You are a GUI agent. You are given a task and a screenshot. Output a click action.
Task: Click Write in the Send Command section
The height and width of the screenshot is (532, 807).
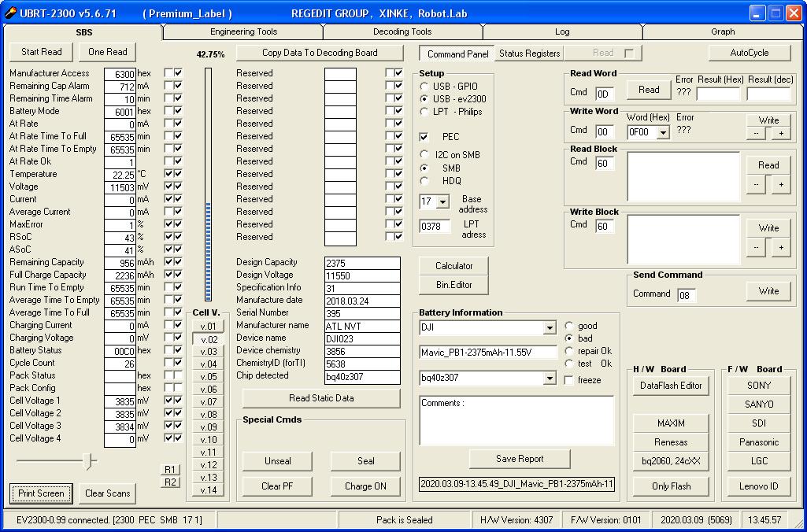click(x=768, y=291)
